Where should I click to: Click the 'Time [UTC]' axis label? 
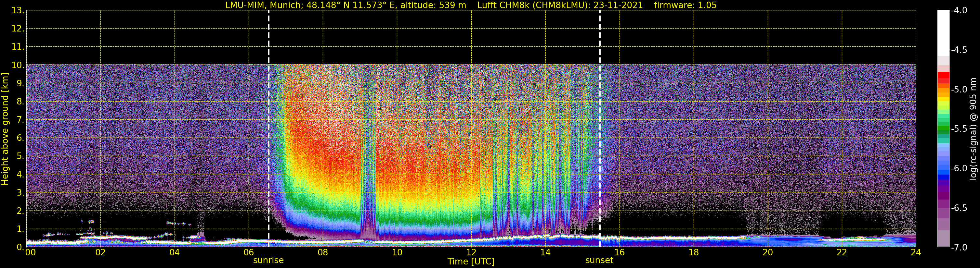tap(471, 262)
